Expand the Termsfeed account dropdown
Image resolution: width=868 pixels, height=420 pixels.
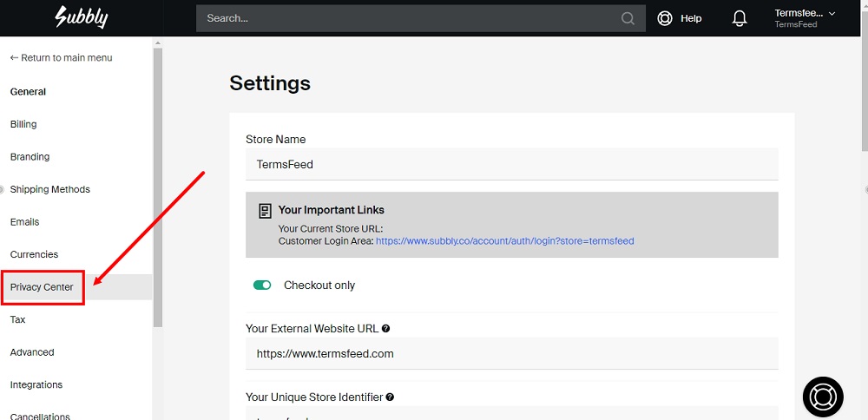[805, 18]
